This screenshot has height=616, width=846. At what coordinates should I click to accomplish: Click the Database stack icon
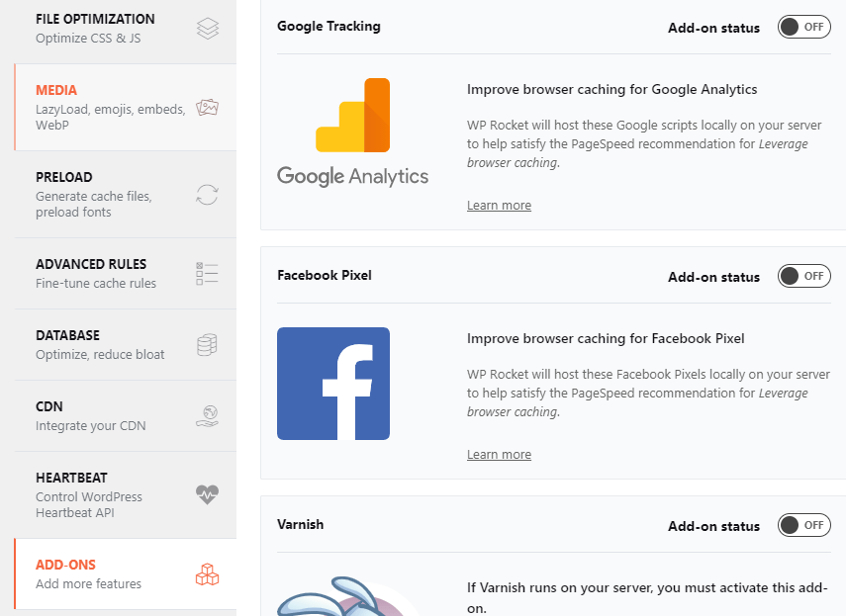tap(207, 345)
